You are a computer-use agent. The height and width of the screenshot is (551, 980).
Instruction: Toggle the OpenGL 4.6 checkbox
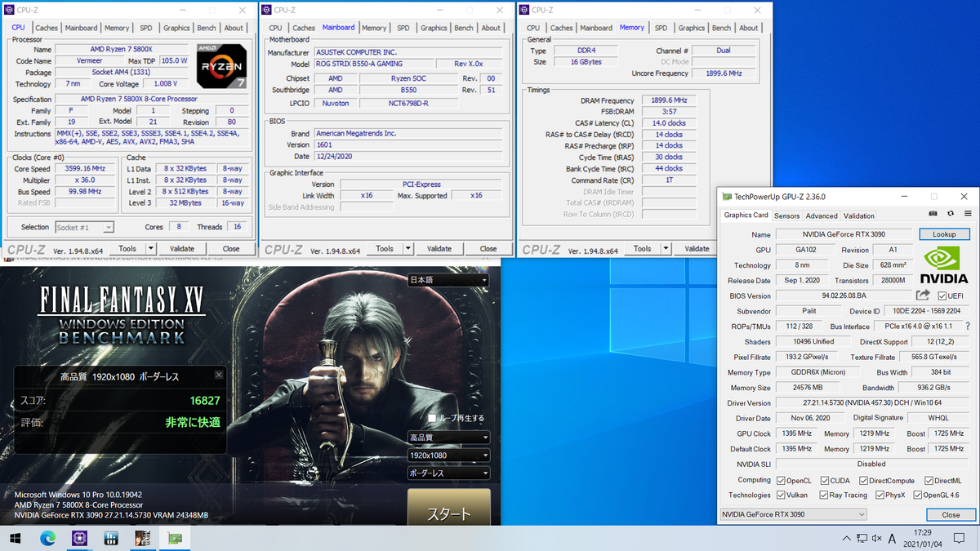[x=919, y=495]
